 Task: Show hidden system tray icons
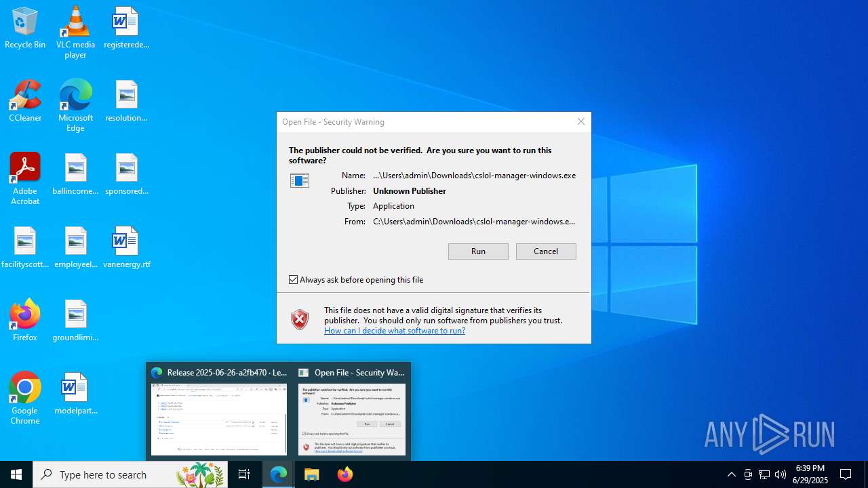coord(731,474)
